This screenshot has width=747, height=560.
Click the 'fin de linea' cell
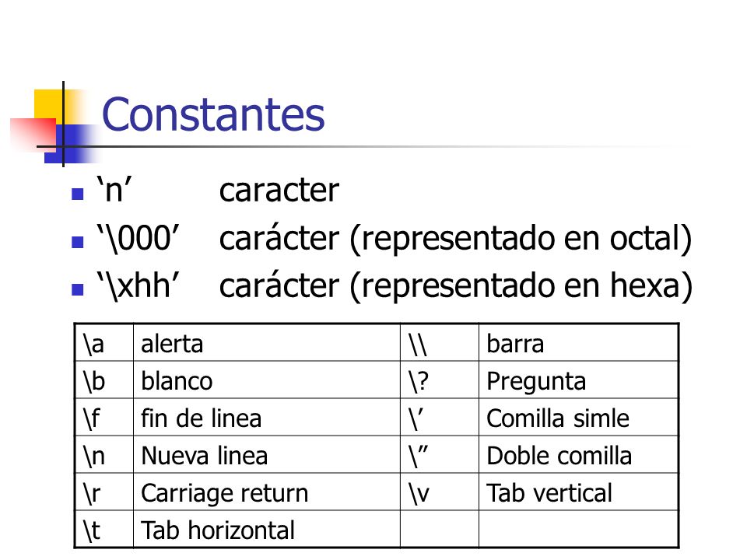click(267, 417)
